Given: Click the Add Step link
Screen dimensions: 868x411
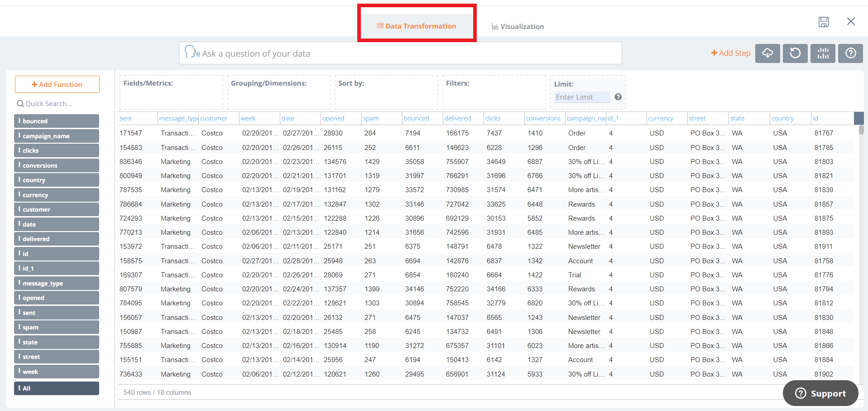Looking at the screenshot, I should tap(730, 53).
